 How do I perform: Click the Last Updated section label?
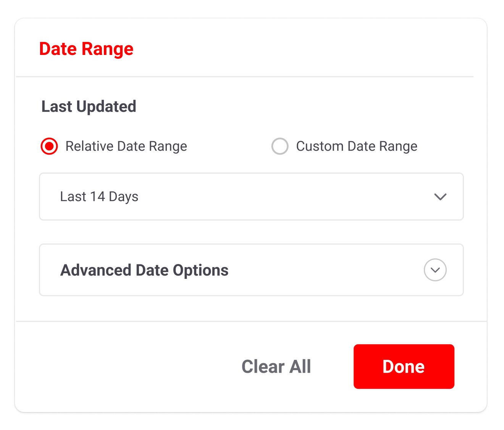[89, 107]
